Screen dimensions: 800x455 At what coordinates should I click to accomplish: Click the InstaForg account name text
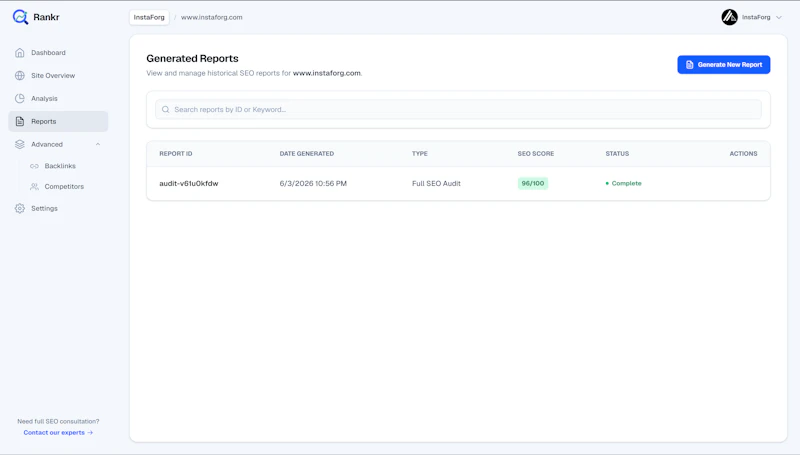[x=756, y=17]
